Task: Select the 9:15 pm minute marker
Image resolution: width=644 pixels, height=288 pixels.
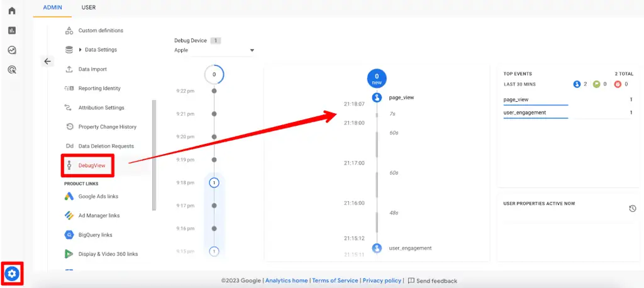Action: pyautogui.click(x=214, y=251)
